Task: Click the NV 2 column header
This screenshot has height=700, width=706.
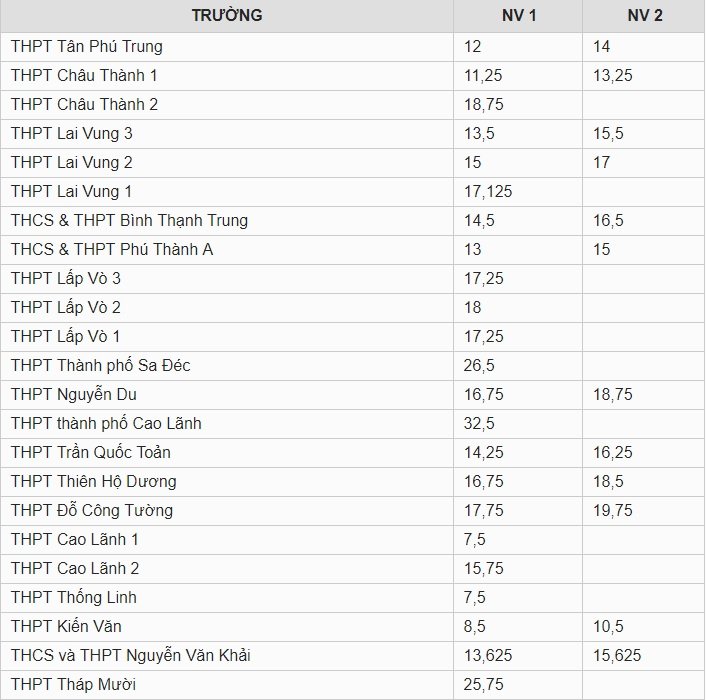Action: pyautogui.click(x=645, y=15)
